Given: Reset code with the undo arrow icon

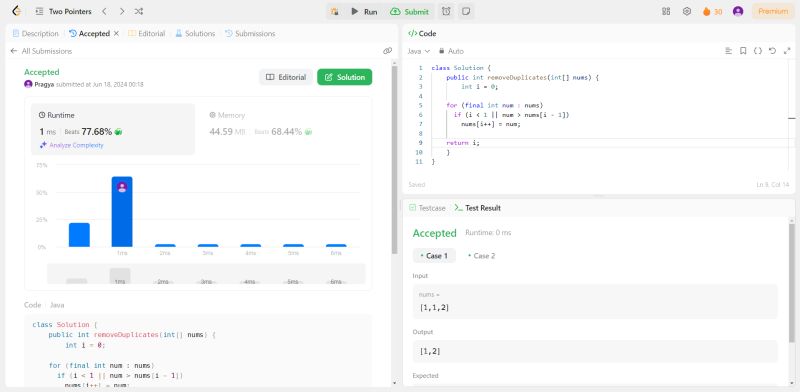Looking at the screenshot, I should pos(772,51).
